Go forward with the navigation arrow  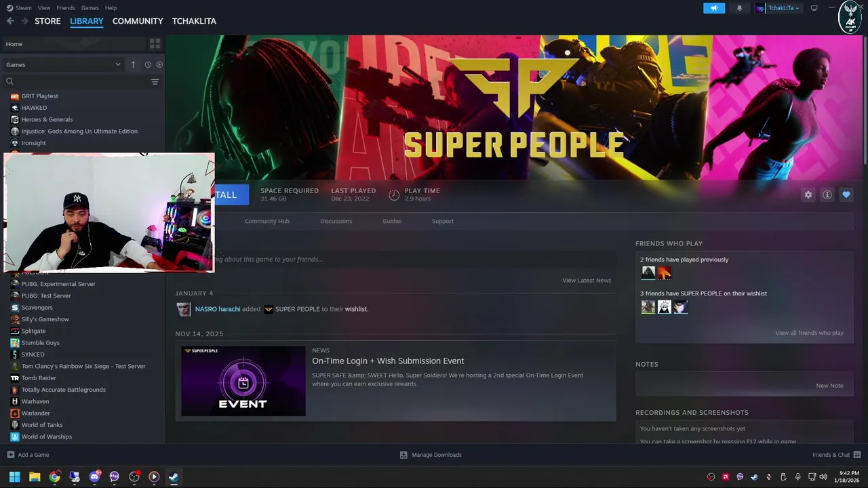25,21
